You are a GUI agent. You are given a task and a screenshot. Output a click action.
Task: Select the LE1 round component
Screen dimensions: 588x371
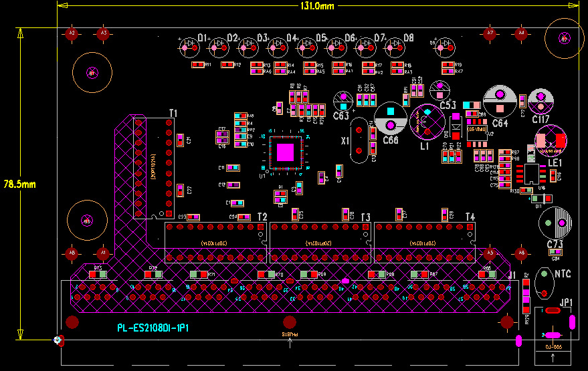(x=550, y=140)
